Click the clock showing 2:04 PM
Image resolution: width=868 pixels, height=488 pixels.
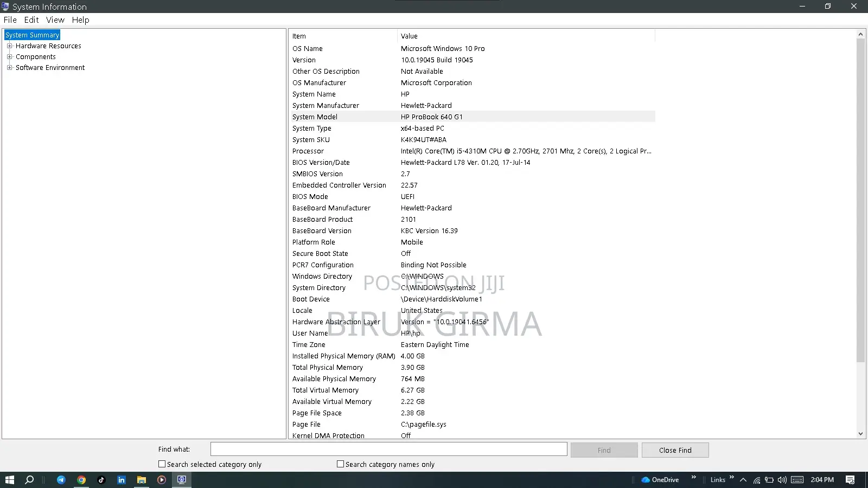click(822, 480)
